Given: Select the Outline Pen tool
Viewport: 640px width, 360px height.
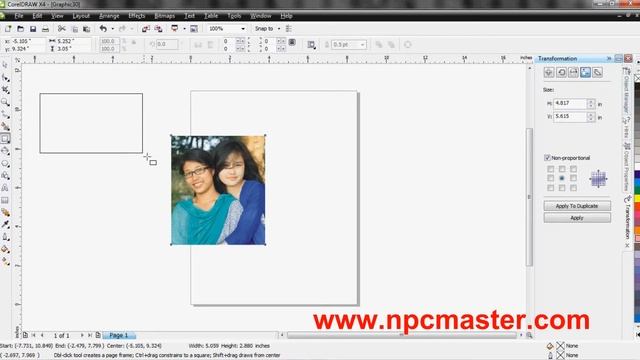Looking at the screenshot, I should pyautogui.click(x=5, y=237).
